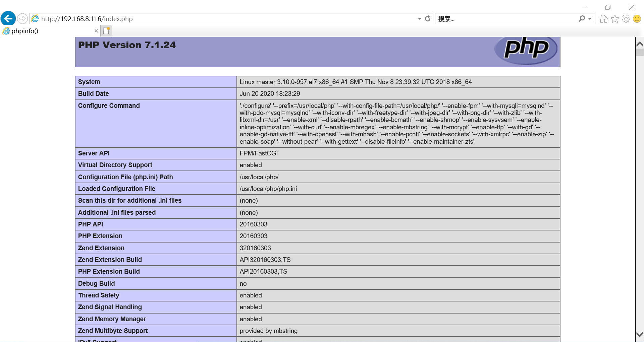The height and width of the screenshot is (342, 644).
Task: Click the search magnifier icon
Action: click(x=582, y=19)
